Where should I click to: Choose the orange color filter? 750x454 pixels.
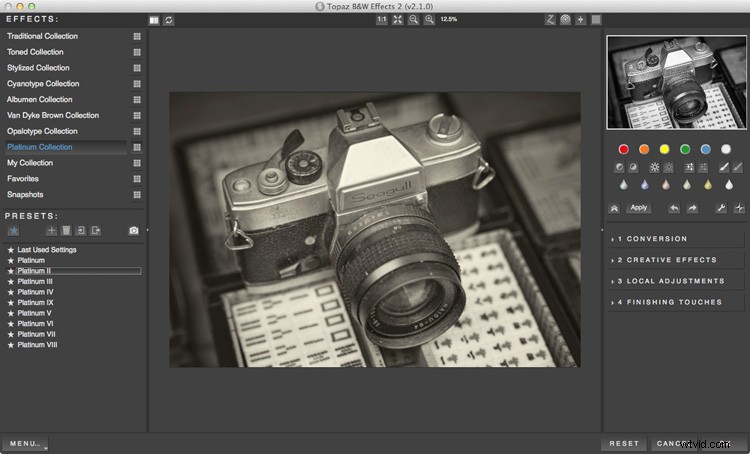point(644,149)
